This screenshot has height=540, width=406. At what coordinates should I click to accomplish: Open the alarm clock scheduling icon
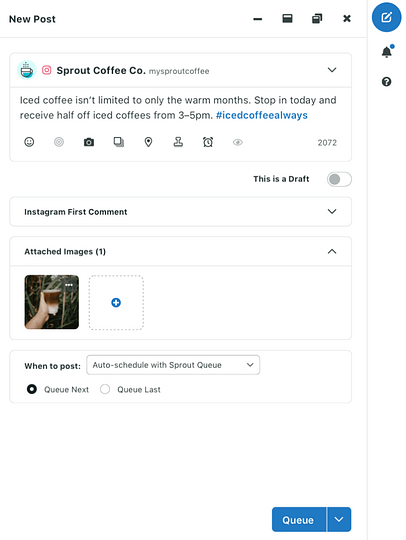coord(208,142)
